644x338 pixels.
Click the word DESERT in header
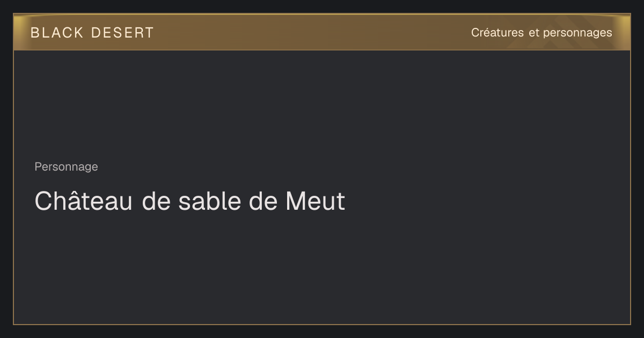[x=123, y=33]
